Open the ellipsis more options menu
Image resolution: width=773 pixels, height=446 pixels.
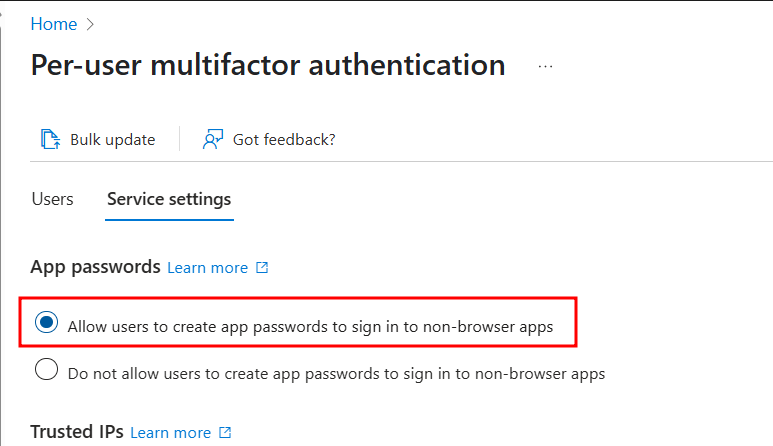point(545,66)
